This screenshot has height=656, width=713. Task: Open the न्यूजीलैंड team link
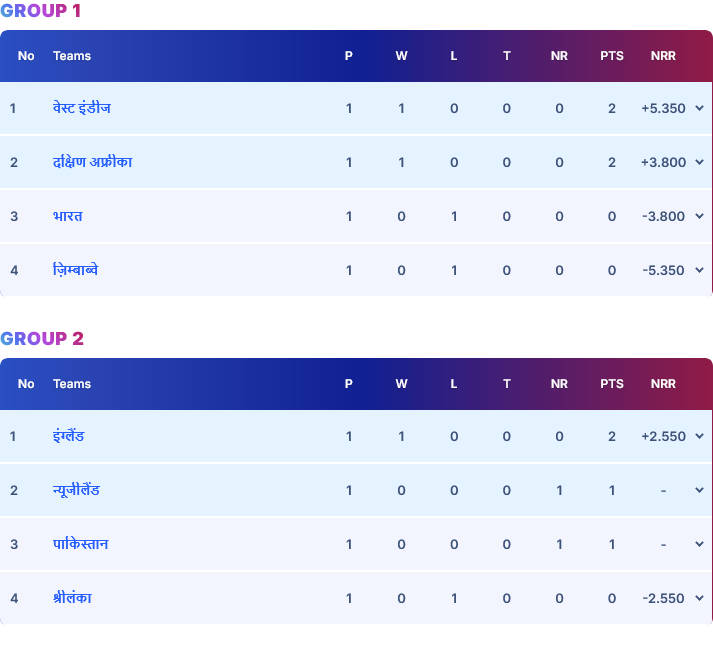pos(76,490)
